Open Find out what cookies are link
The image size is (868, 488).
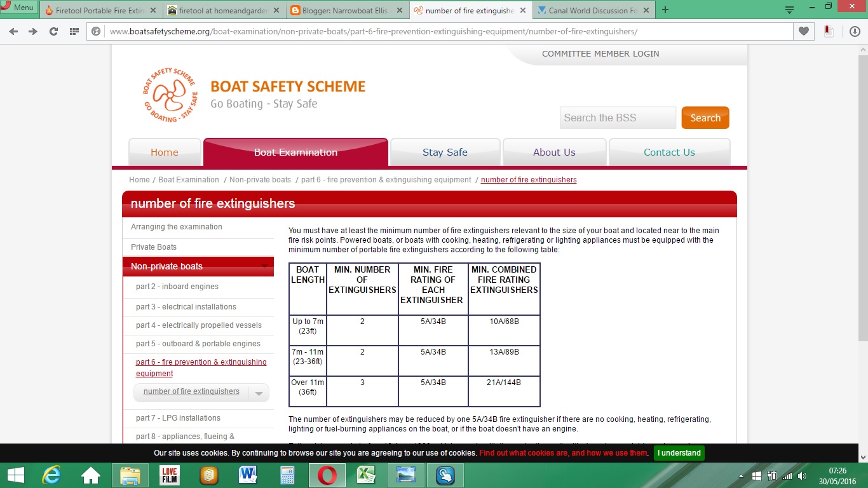564,453
